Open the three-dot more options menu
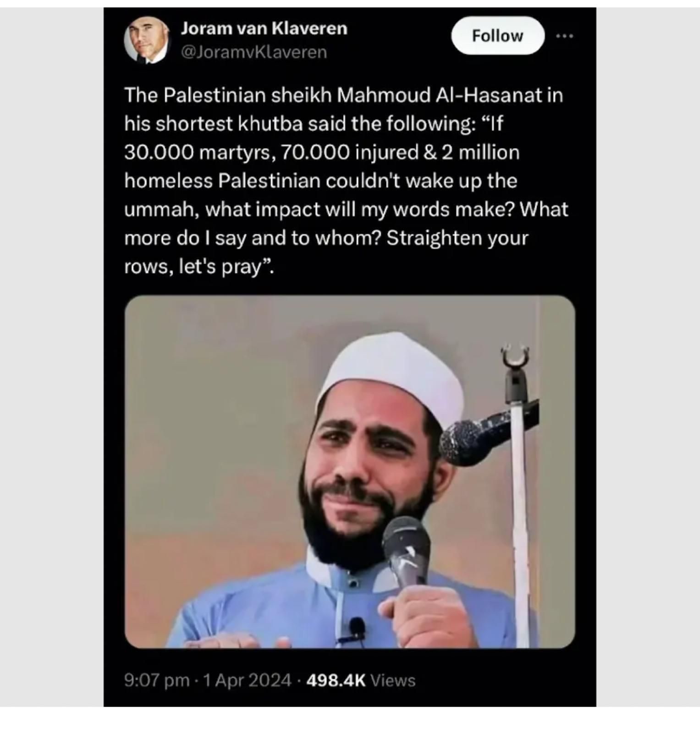 (x=565, y=36)
